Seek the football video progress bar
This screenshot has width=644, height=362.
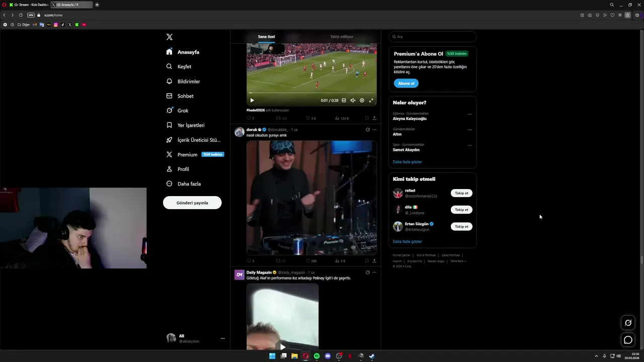pyautogui.click(x=311, y=93)
